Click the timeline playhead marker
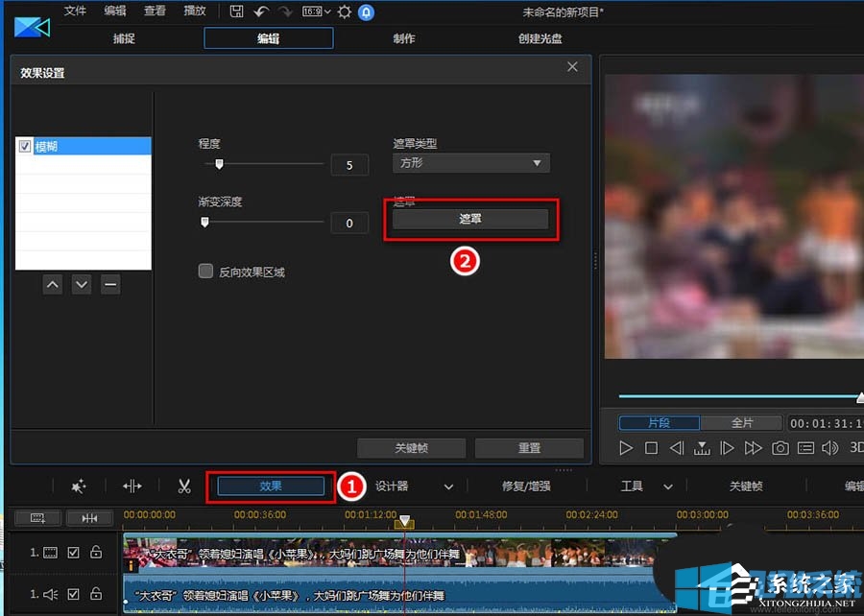Viewport: 864px width, 616px height. pyautogui.click(x=405, y=519)
